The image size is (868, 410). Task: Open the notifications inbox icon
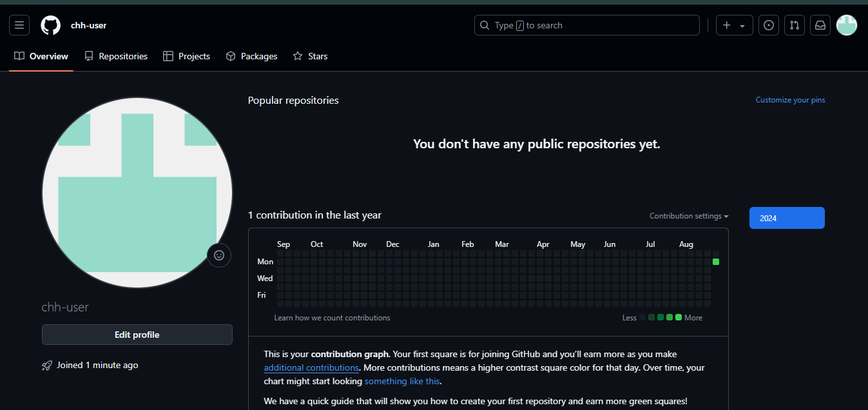[x=820, y=25]
